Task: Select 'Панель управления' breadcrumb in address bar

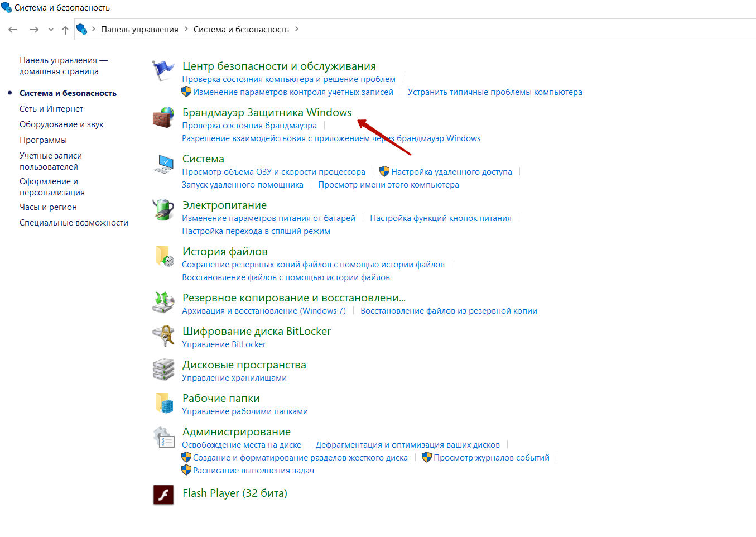Action: point(139,30)
